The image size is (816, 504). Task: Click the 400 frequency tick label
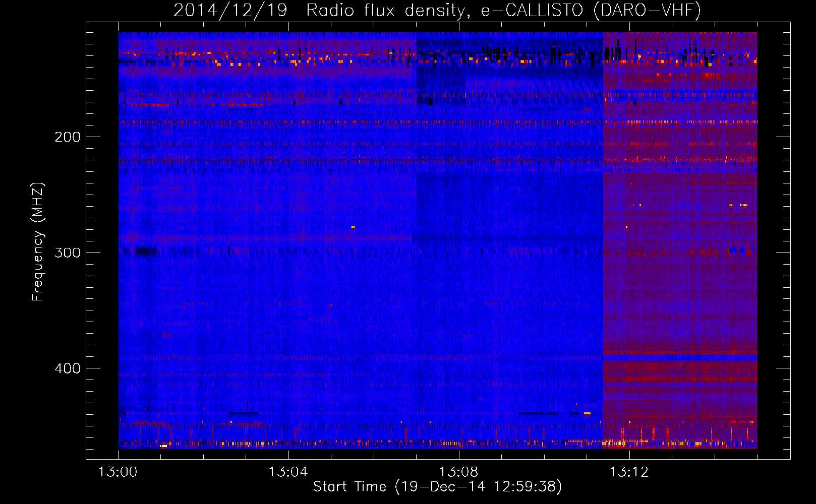[68, 368]
